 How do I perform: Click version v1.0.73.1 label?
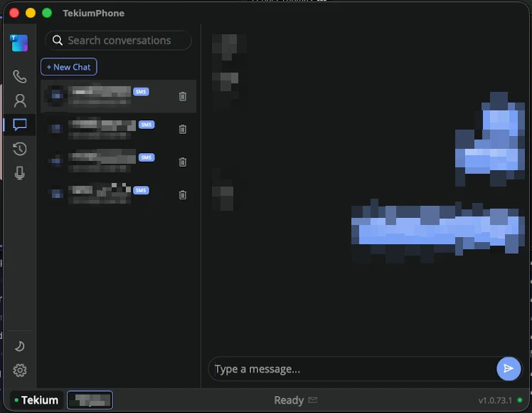pyautogui.click(x=495, y=400)
